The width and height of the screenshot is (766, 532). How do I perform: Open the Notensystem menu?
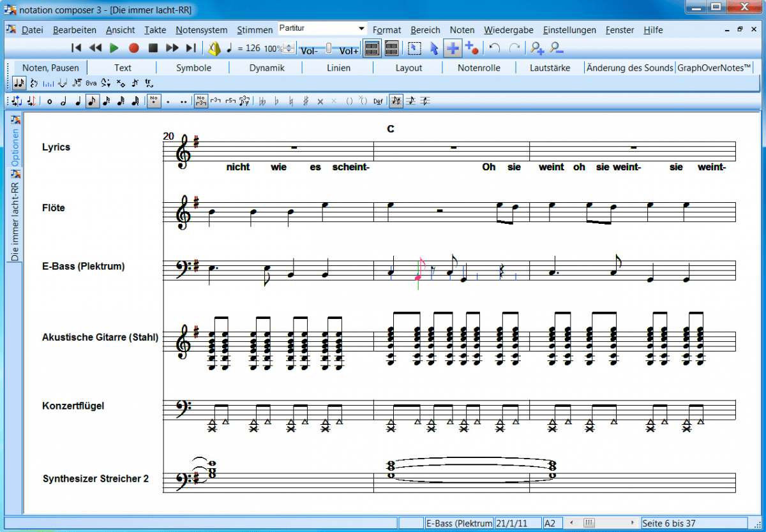pyautogui.click(x=202, y=30)
